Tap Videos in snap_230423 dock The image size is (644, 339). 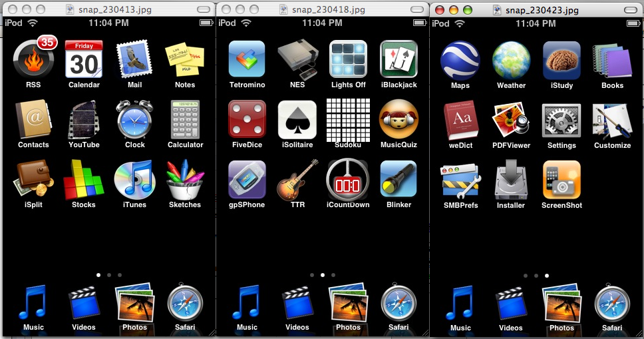pyautogui.click(x=511, y=304)
